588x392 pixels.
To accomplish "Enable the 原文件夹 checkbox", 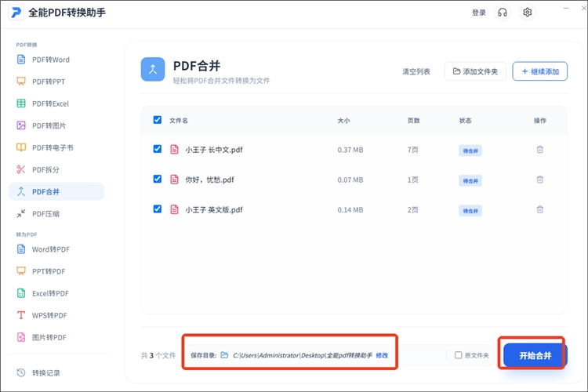I will tap(459, 355).
